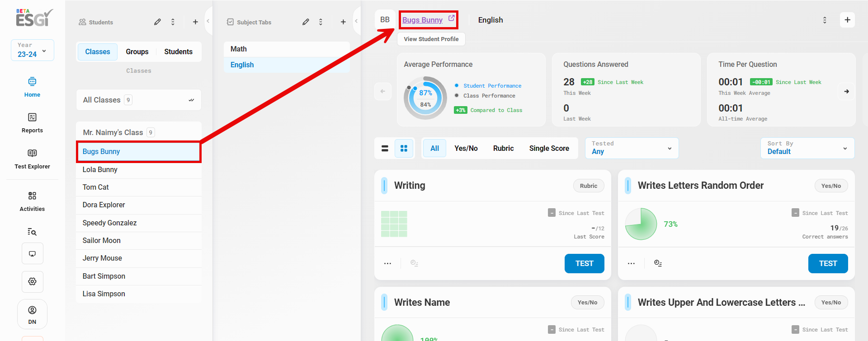Open the English header more options menu
Screen dimensions: 868x341
tap(825, 20)
